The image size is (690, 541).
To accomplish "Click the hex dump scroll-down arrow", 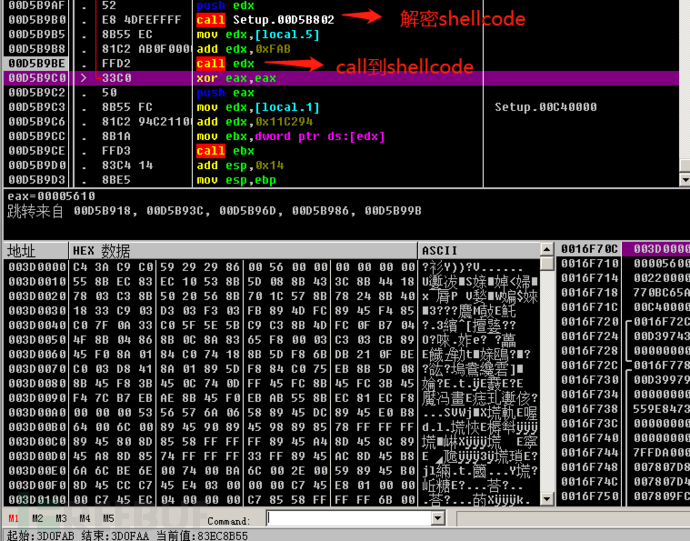I will click(x=547, y=499).
